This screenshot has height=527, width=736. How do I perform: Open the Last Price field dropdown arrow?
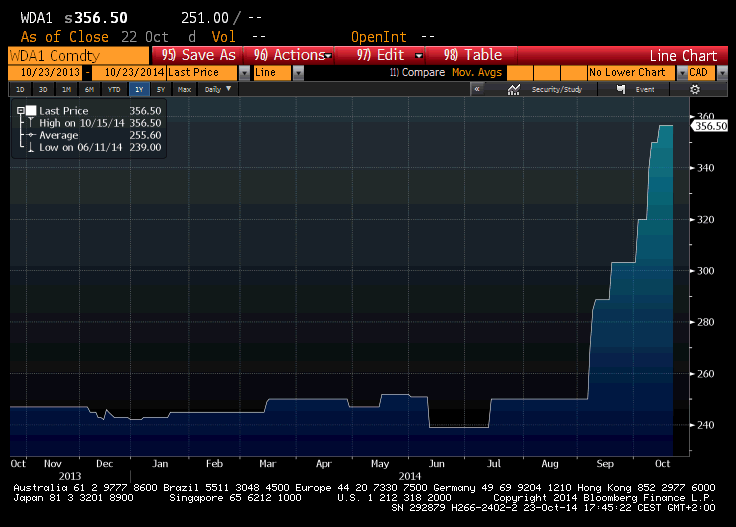point(245,73)
